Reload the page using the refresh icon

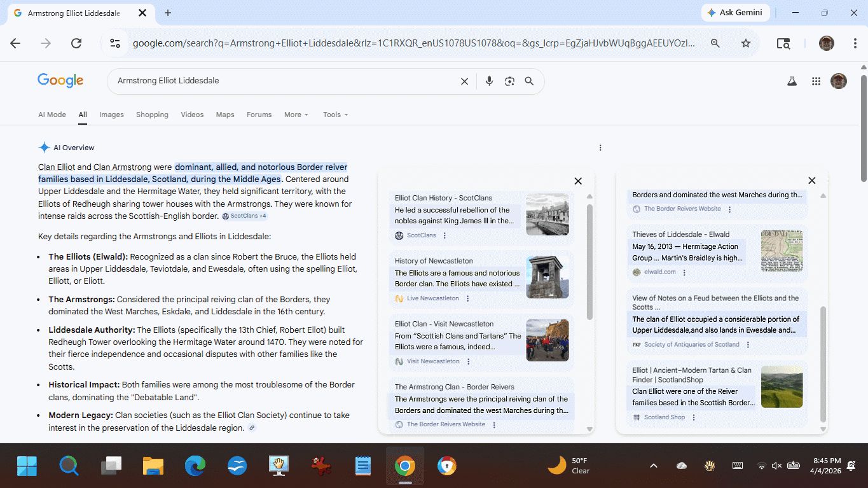(76, 43)
